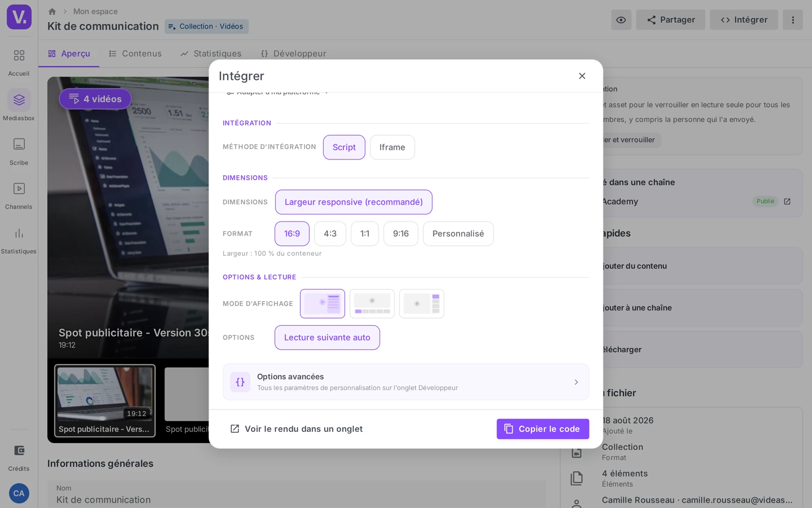Viewport: 812px width, 508px height.
Task: Click Voir le rendu dans un onglet
Action: tap(296, 429)
